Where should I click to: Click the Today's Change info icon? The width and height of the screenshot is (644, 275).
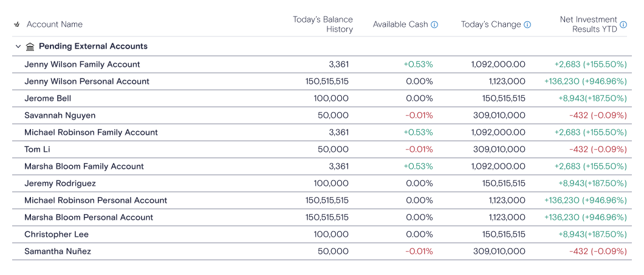(527, 25)
